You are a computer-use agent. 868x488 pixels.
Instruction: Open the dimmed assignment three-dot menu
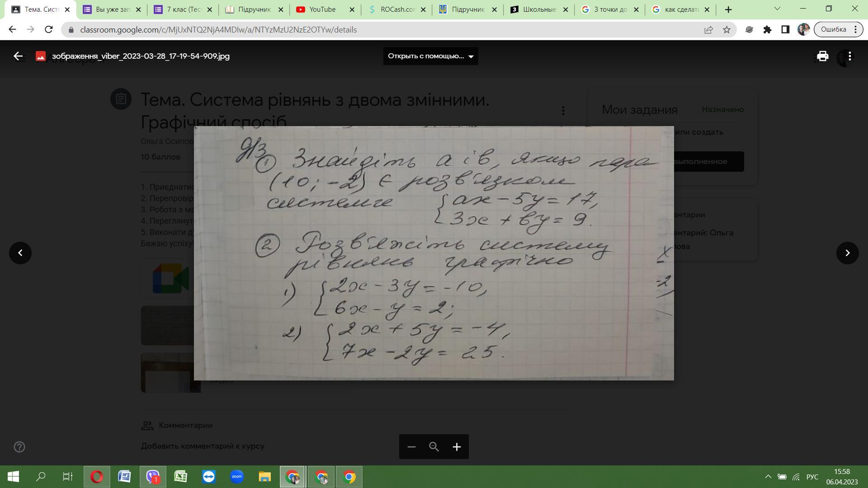[563, 110]
